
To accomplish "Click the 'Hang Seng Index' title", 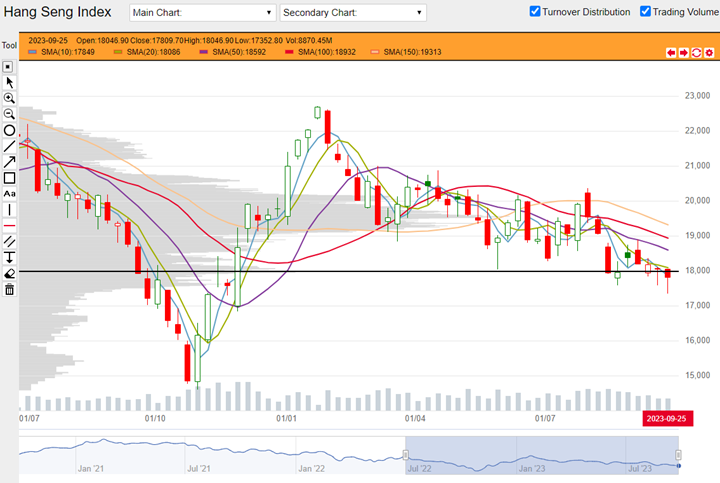I will [57, 12].
